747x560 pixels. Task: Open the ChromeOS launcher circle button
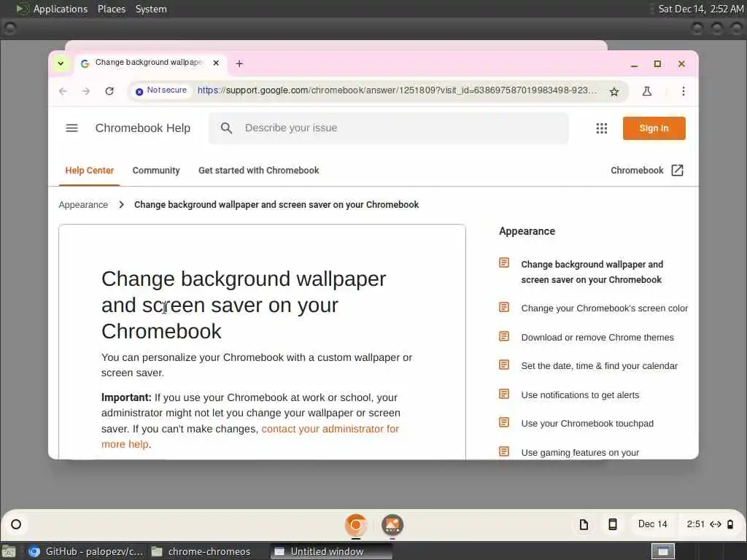pos(16,524)
